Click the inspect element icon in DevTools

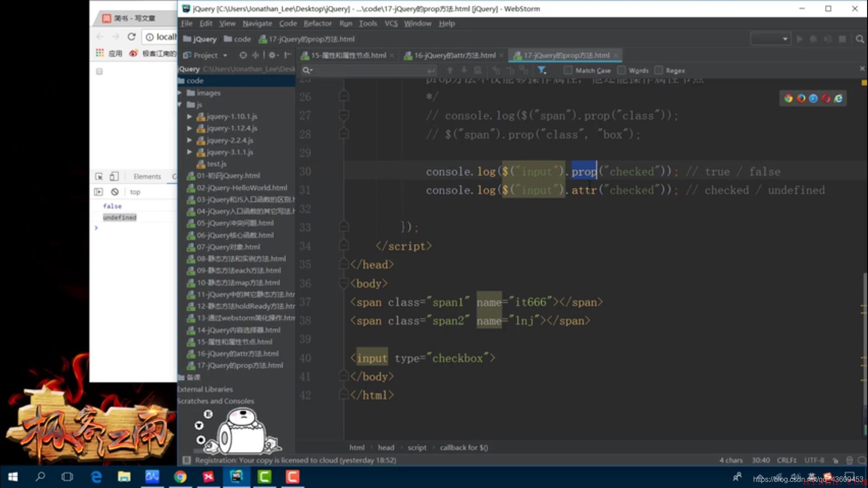(99, 176)
